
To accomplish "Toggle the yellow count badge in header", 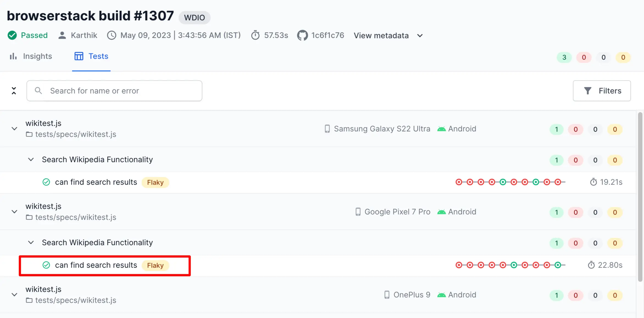I will click(x=623, y=57).
